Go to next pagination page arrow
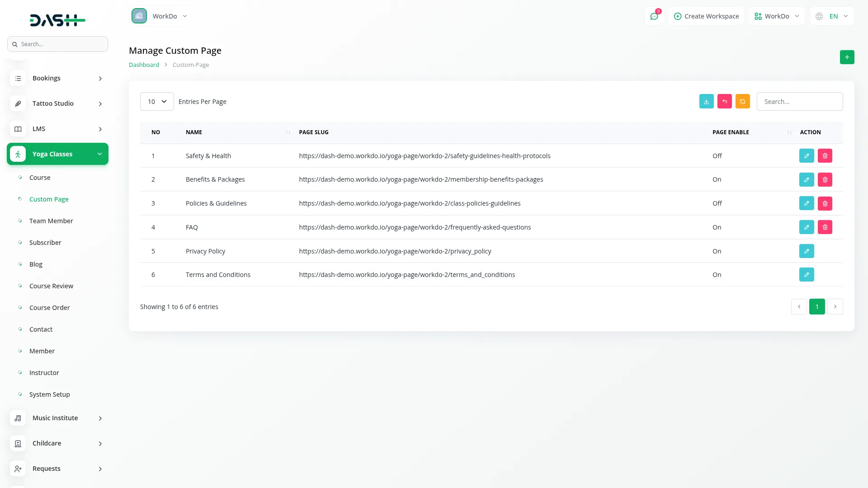This screenshot has width=868, height=488. 835,307
